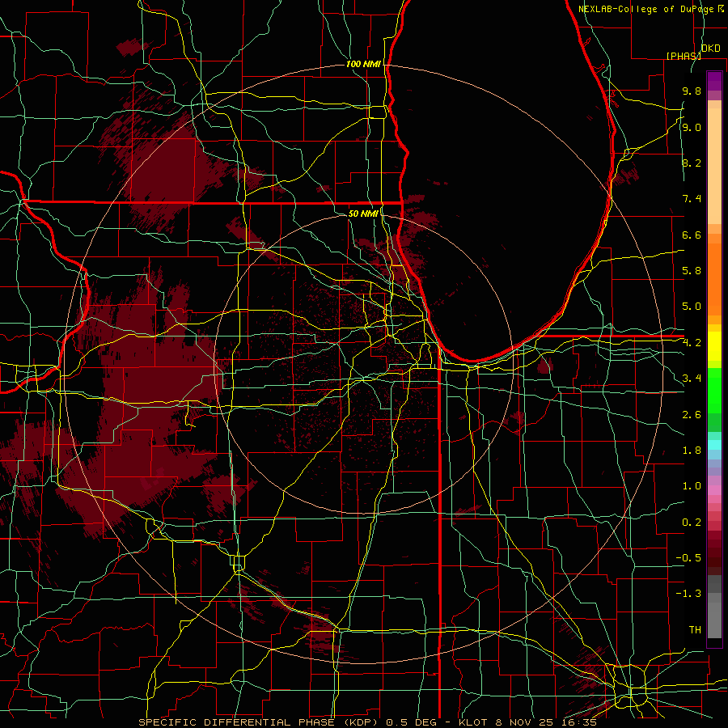This screenshot has height=728, width=728.
Task: Click the 0.2 value on the scale
Action: 692,523
